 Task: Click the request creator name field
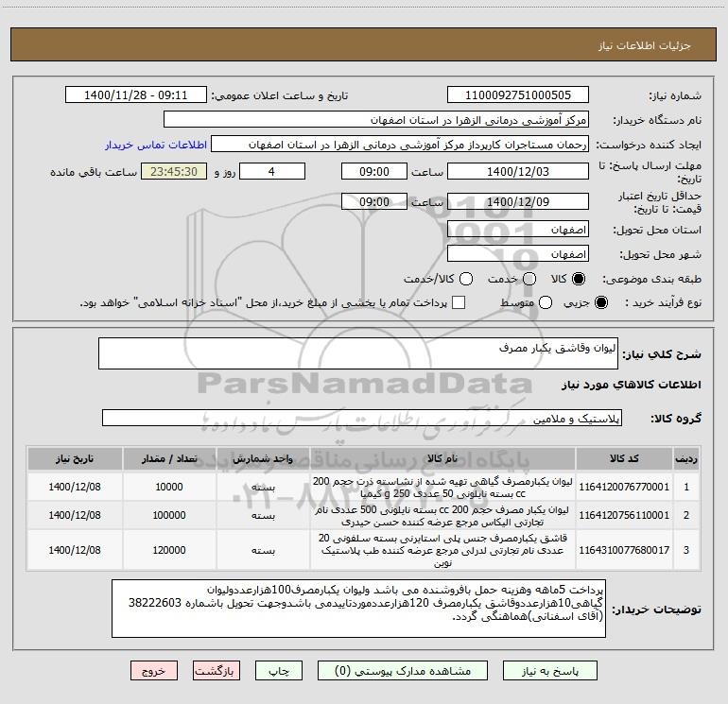point(400,145)
